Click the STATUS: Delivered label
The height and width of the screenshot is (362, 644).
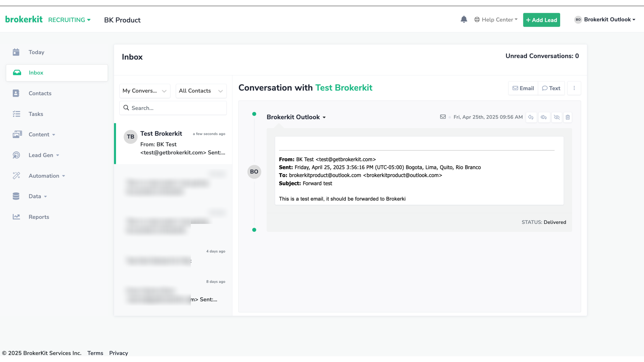(544, 222)
